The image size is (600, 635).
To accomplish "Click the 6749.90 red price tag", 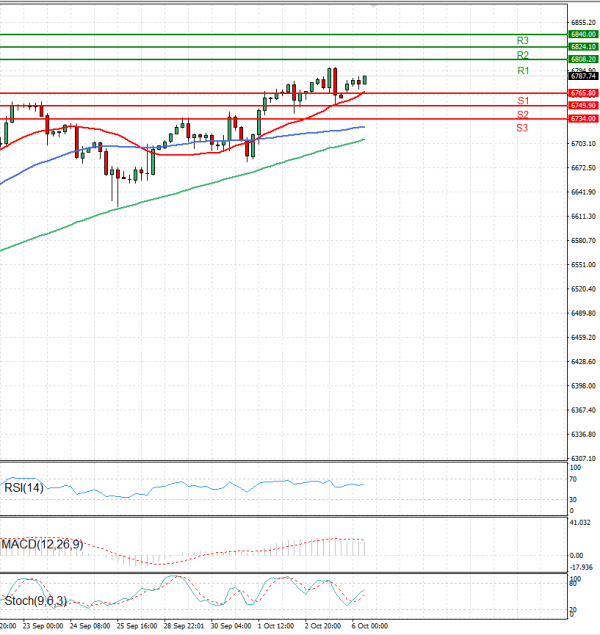I will pyautogui.click(x=583, y=105).
